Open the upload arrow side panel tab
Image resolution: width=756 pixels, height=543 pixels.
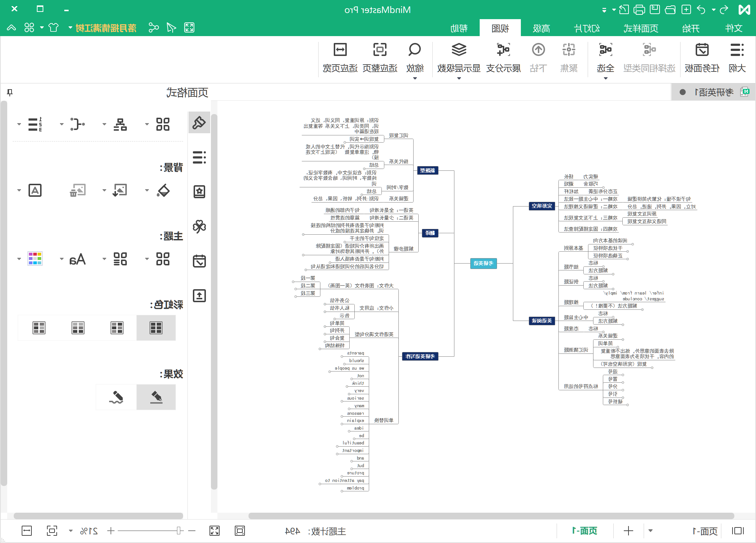tap(199, 296)
